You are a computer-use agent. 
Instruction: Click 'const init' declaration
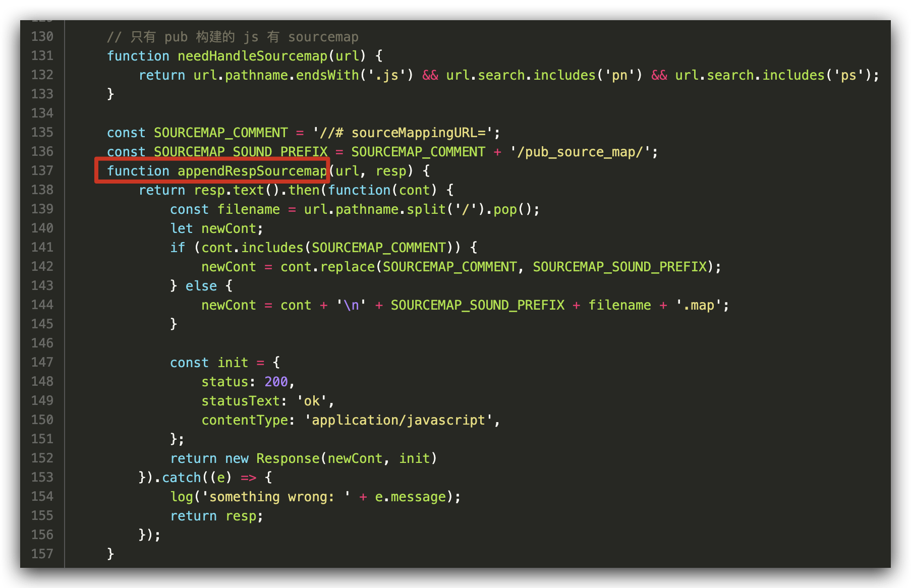tap(209, 363)
